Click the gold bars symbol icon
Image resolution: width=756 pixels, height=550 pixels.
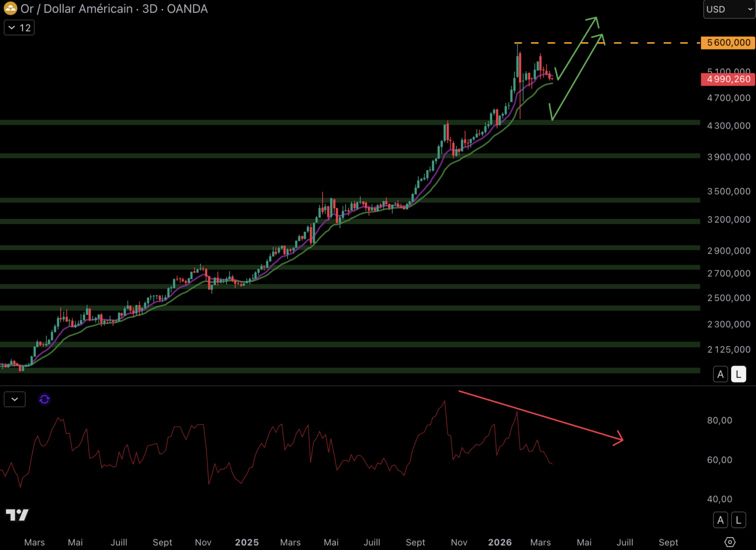pos(10,9)
